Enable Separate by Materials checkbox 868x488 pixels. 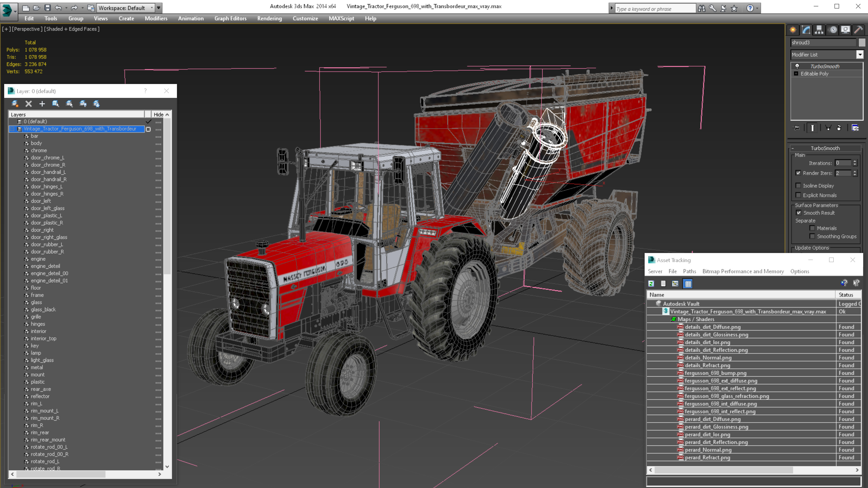813,228
